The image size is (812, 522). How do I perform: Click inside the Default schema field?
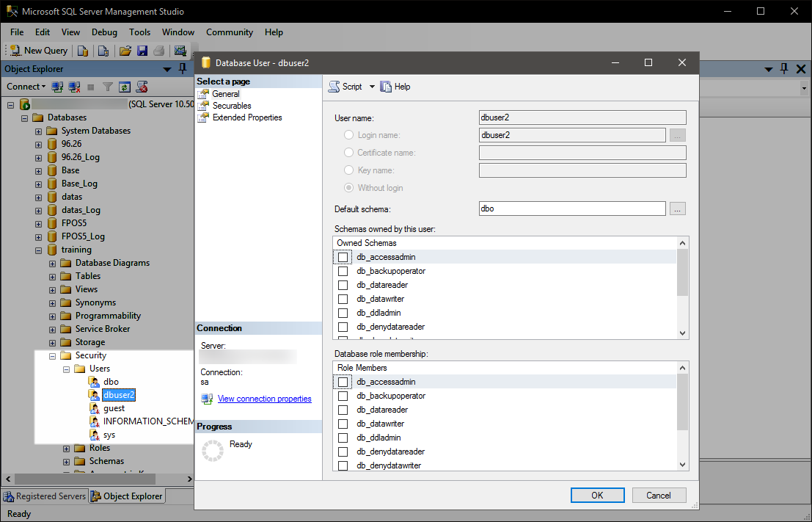[x=572, y=209]
